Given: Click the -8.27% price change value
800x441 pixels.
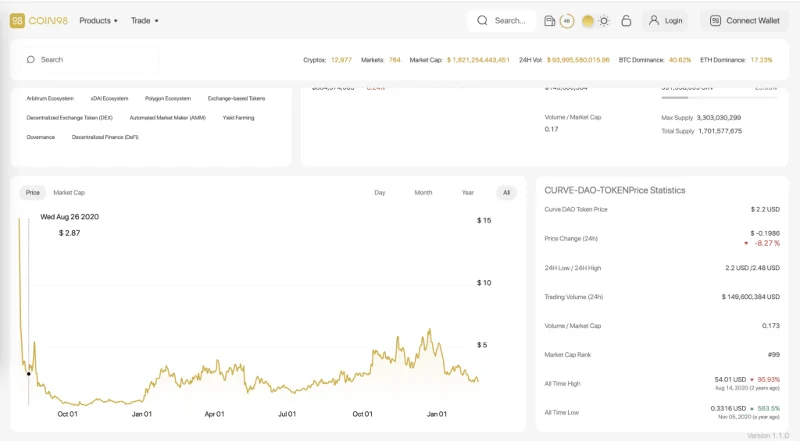Looking at the screenshot, I should click(x=767, y=243).
